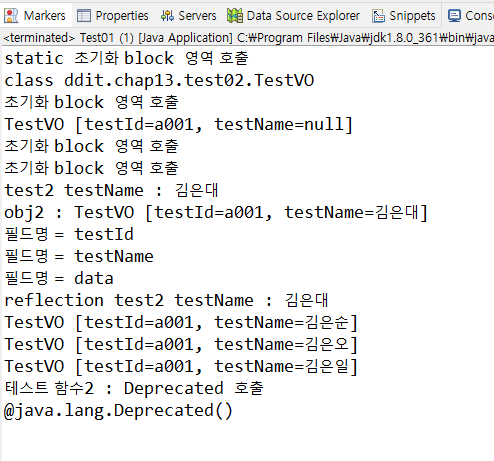Click the line with testName=김은오
Screen dimensions: 494x461
pyautogui.click(x=181, y=344)
